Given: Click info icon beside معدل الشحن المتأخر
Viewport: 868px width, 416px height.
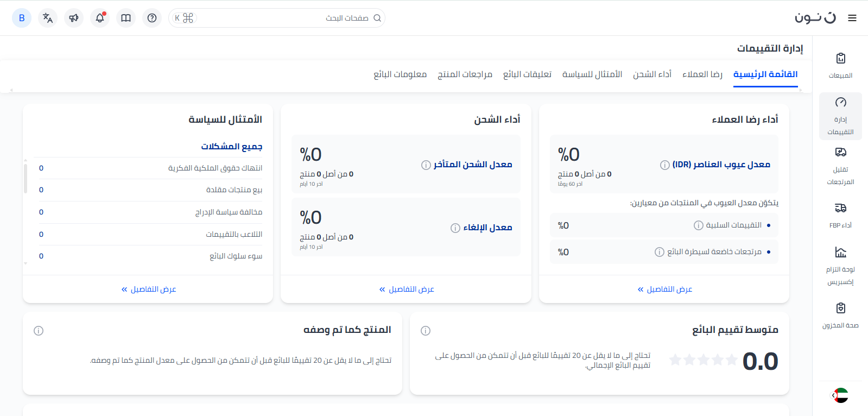Looking at the screenshot, I should tap(426, 165).
